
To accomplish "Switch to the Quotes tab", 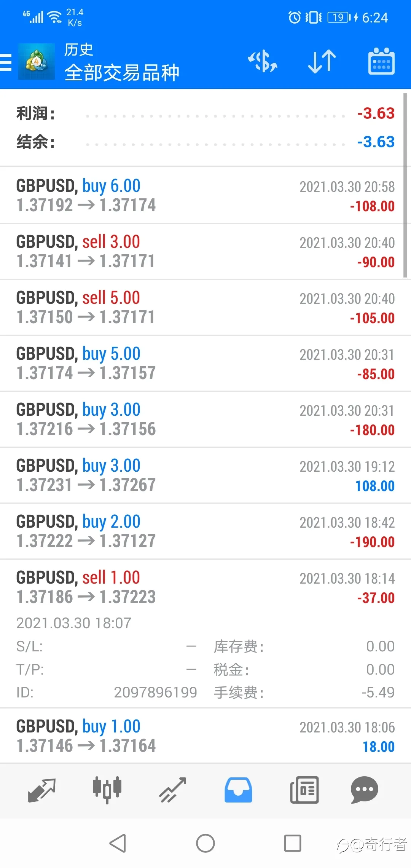I will (x=42, y=790).
